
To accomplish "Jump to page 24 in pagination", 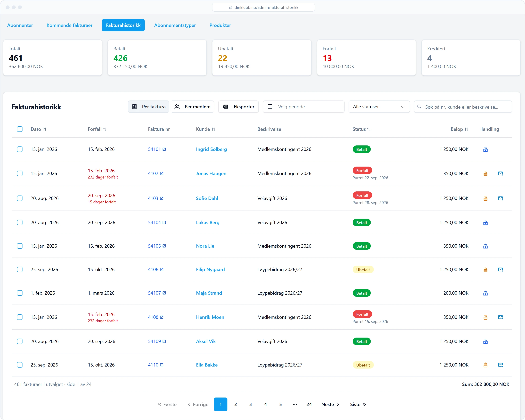I will click(309, 404).
